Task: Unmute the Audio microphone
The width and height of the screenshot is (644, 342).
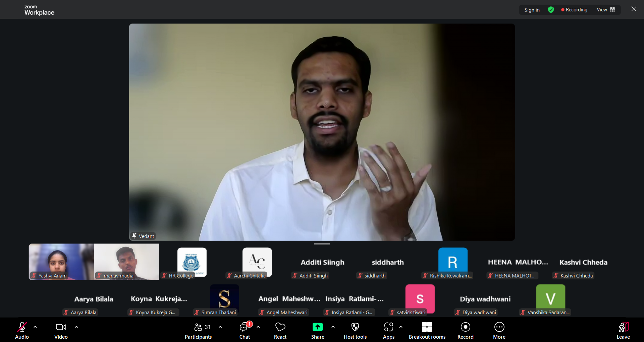Action: [x=22, y=331]
